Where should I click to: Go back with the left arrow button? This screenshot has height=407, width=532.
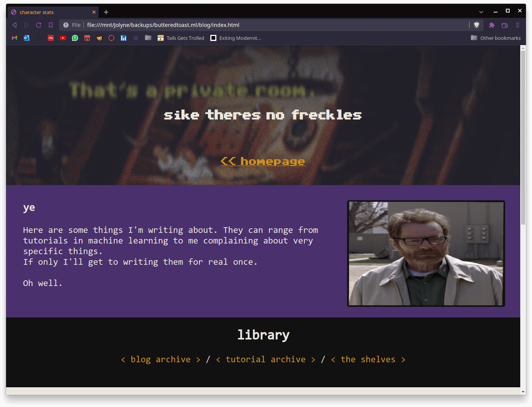14,25
